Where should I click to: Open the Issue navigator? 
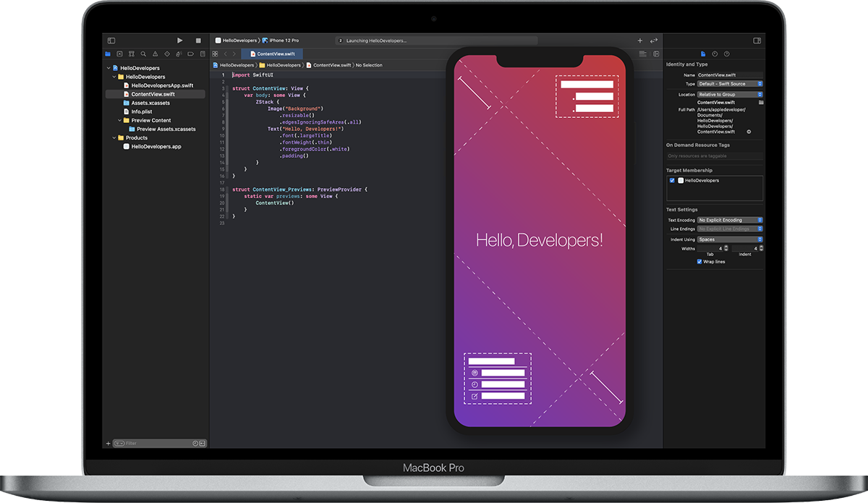tap(156, 54)
